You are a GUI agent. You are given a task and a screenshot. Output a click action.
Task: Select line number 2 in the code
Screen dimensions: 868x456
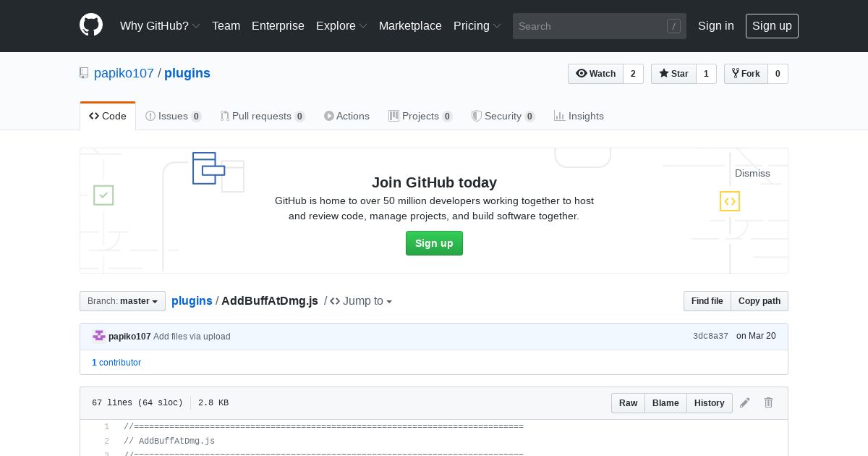(x=106, y=441)
